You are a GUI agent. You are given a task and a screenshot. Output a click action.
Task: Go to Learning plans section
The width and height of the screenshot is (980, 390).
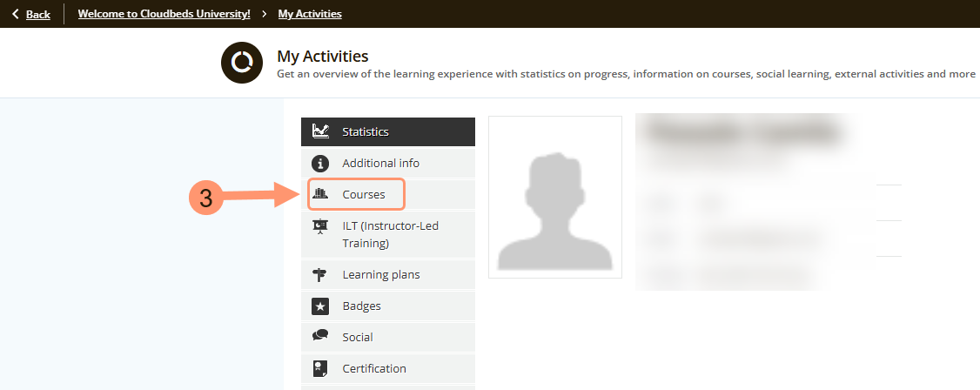pyautogui.click(x=381, y=275)
